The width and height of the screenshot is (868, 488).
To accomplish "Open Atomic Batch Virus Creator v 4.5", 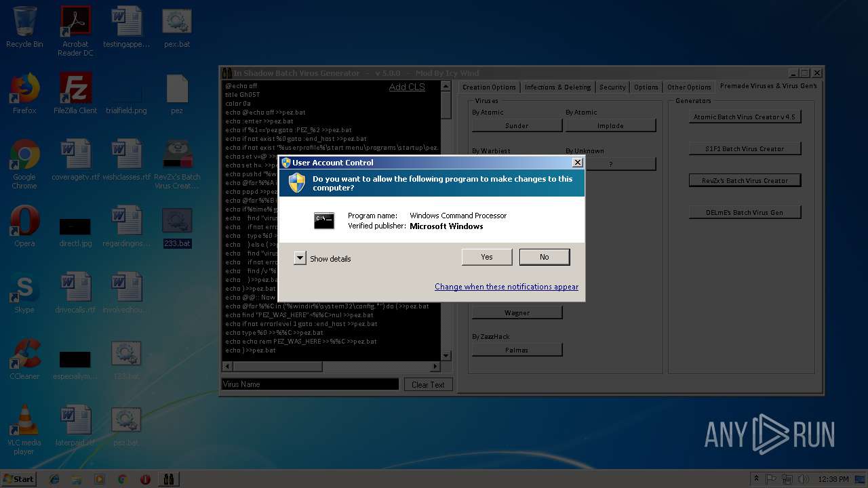I will click(x=745, y=117).
